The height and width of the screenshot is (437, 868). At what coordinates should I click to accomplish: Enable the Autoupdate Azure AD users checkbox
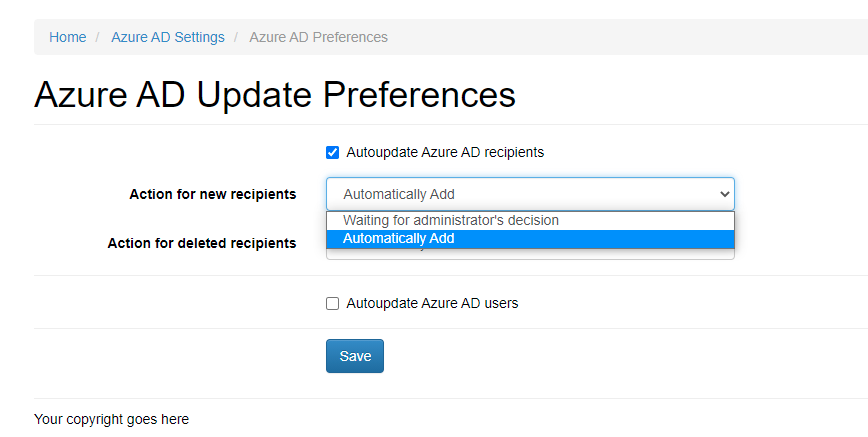(333, 303)
